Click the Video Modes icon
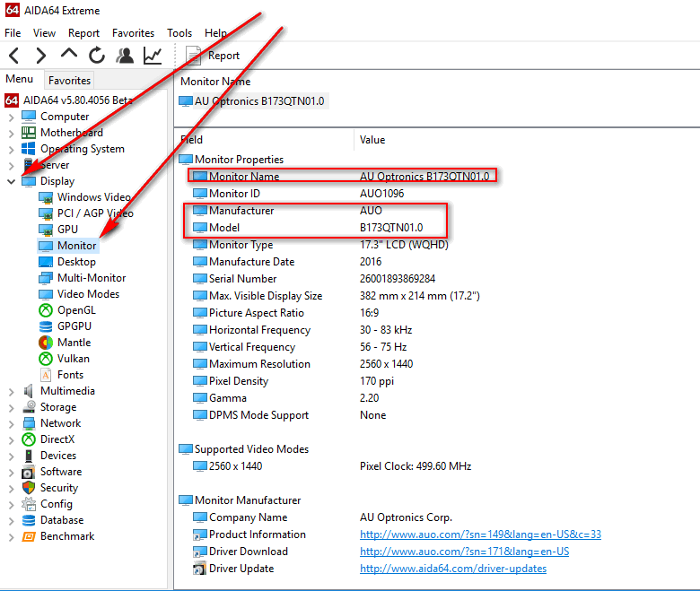This screenshot has width=700, height=591. pyautogui.click(x=46, y=294)
